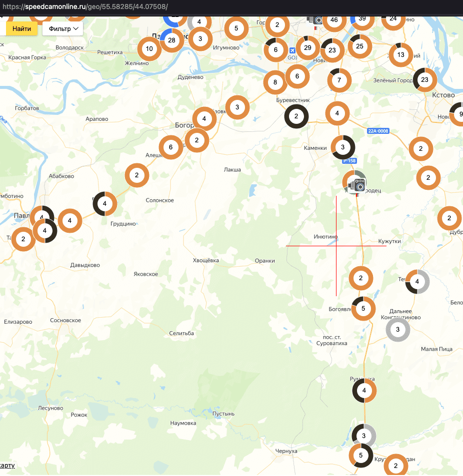
Task: Click the Рожок village label
Action: (x=79, y=415)
